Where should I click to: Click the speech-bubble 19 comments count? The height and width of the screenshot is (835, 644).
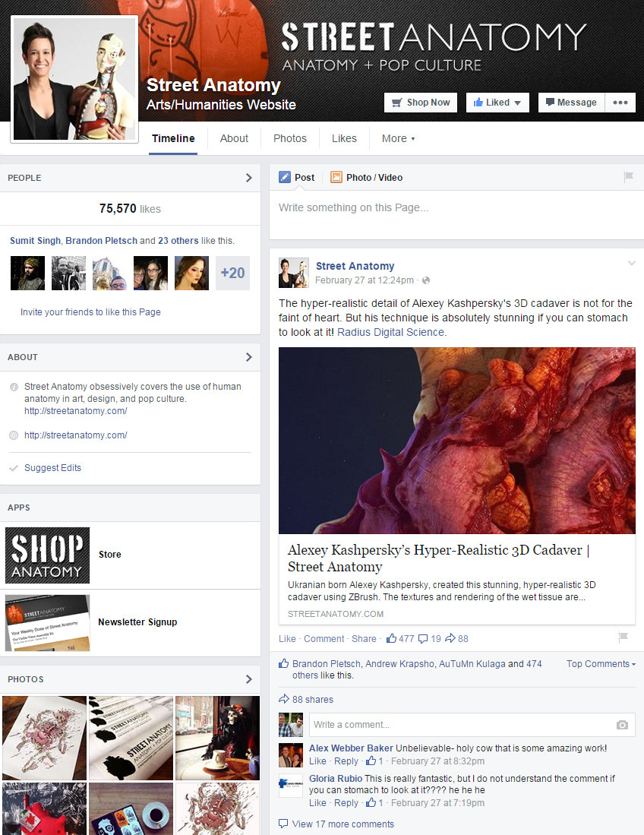[430, 639]
